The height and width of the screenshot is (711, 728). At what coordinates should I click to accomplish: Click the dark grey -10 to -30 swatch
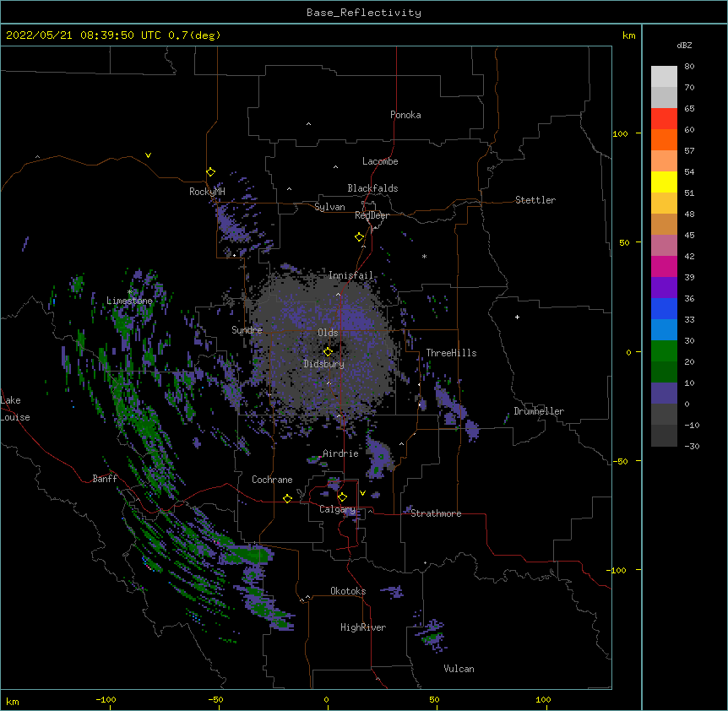pyautogui.click(x=664, y=436)
